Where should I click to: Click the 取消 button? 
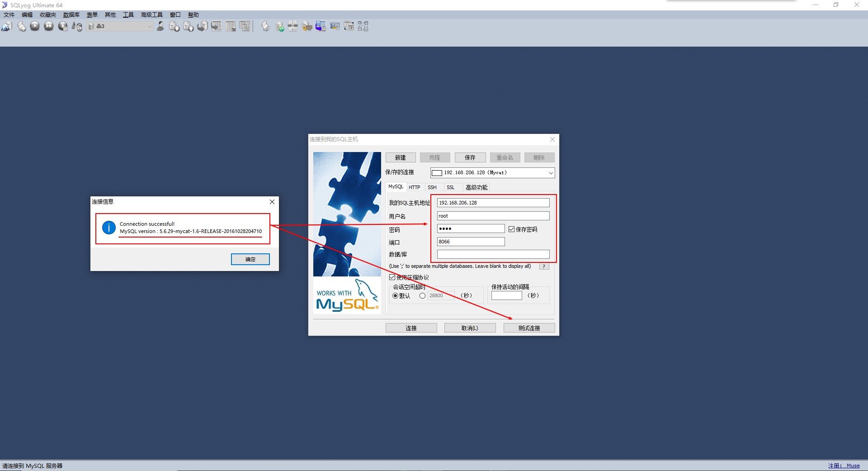coord(470,328)
